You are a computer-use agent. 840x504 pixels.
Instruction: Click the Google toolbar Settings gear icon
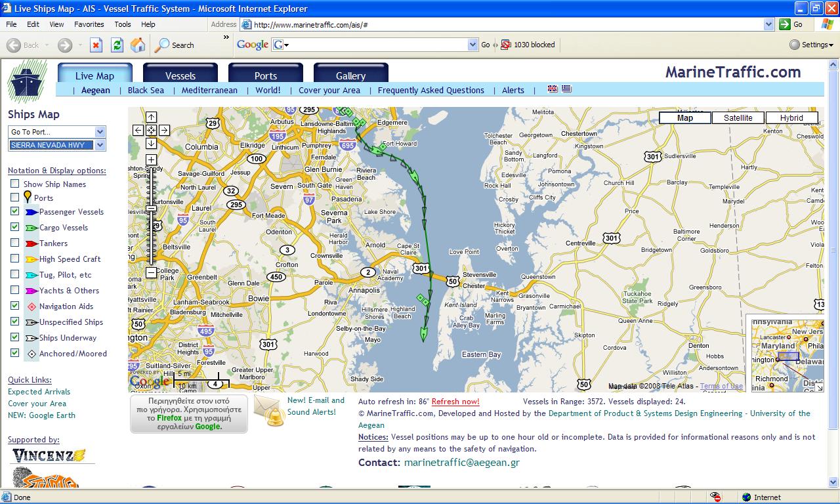(795, 45)
